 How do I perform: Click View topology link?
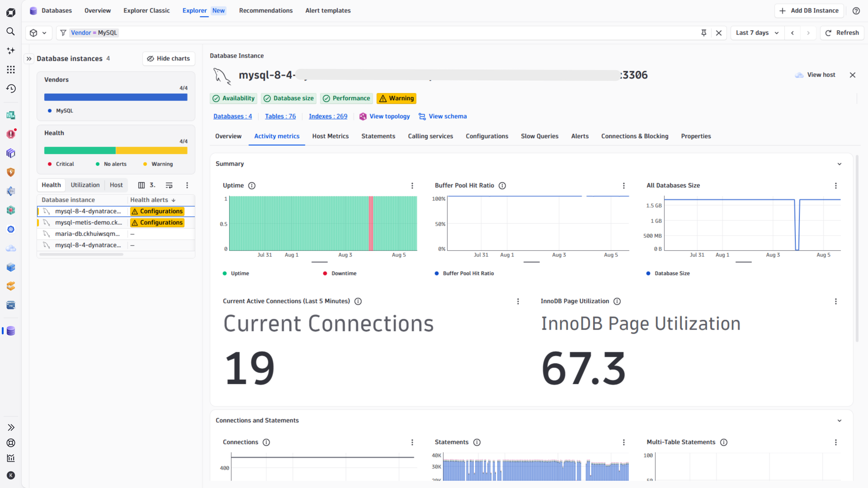[384, 116]
